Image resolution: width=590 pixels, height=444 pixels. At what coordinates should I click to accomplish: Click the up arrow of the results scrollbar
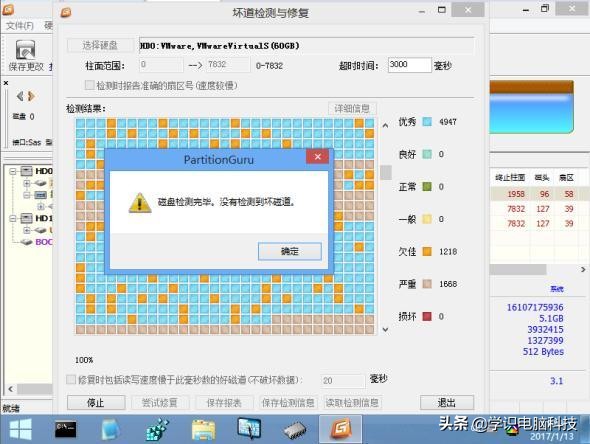385,125
